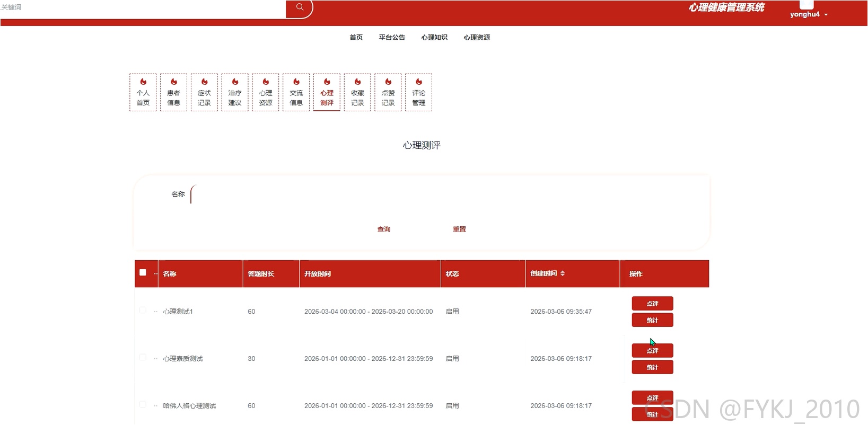Click 统计 for the 心理测试1 row
Viewport: 868px width, 425px height.
coord(652,320)
